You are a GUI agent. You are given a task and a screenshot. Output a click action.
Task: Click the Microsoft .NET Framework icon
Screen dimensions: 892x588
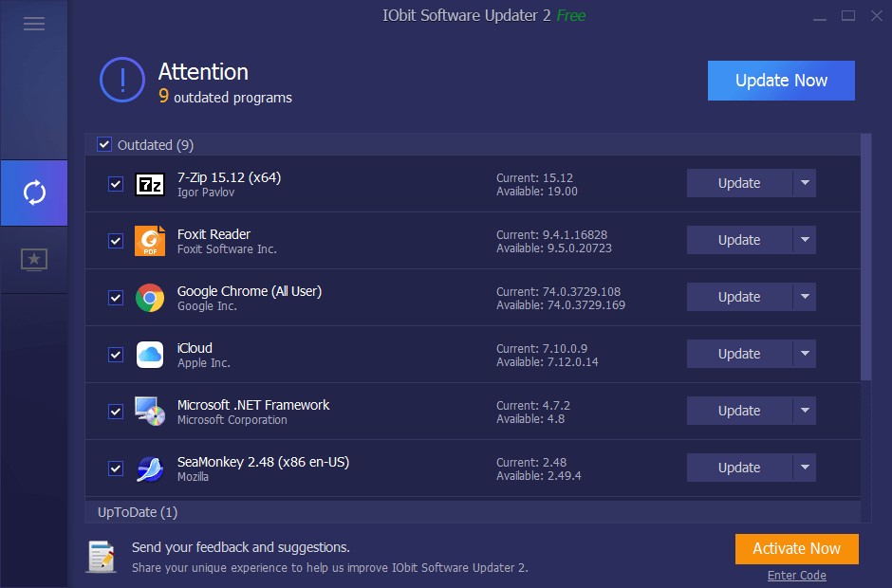(x=150, y=411)
